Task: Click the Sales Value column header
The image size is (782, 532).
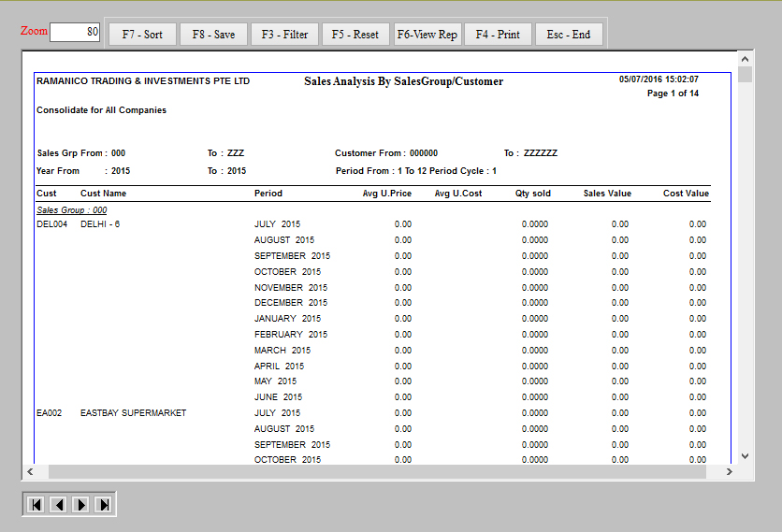Action: [607, 194]
